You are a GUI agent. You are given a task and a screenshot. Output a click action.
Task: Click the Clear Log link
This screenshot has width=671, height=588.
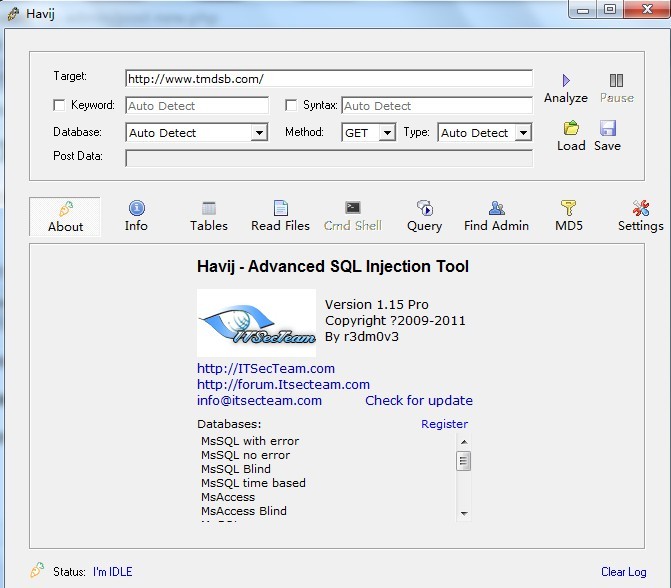click(x=623, y=572)
